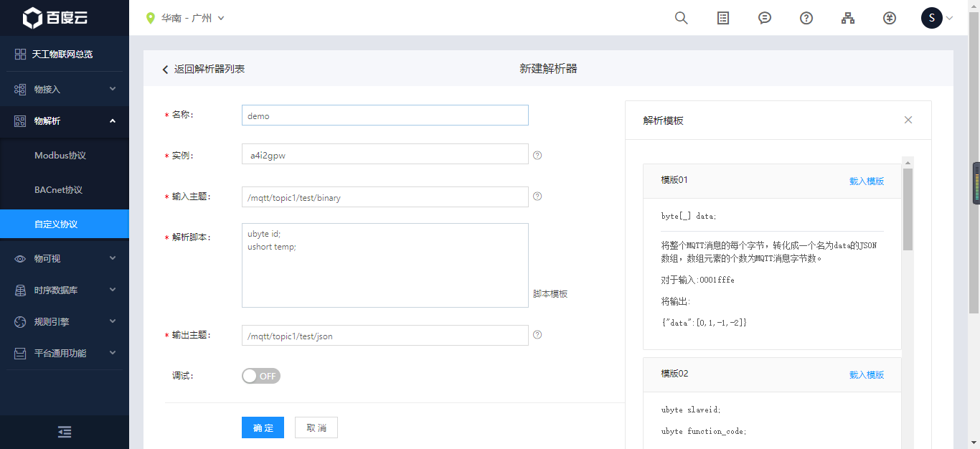This screenshot has height=449, width=980.
Task: Expand the 物可视 menu chevron
Action: [113, 258]
